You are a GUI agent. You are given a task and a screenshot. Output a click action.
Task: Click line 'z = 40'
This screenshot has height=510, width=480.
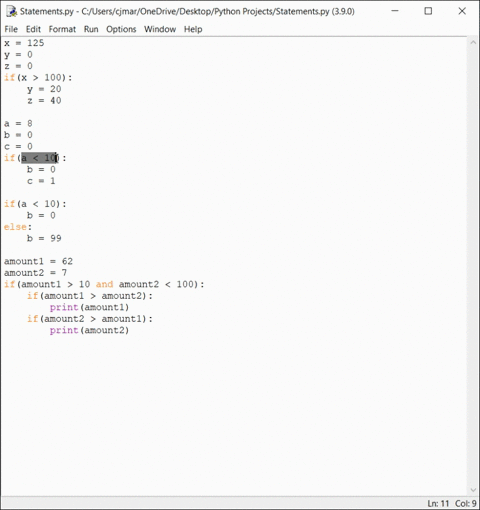coord(44,101)
